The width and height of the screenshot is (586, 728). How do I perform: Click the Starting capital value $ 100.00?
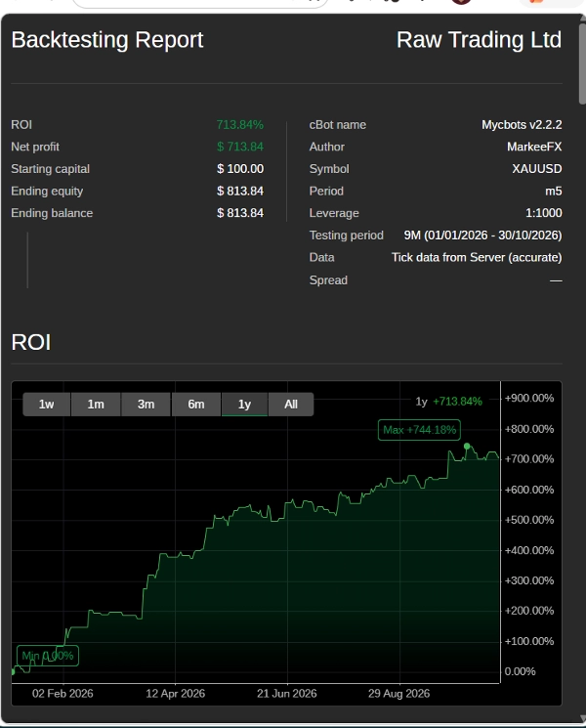[x=240, y=169]
